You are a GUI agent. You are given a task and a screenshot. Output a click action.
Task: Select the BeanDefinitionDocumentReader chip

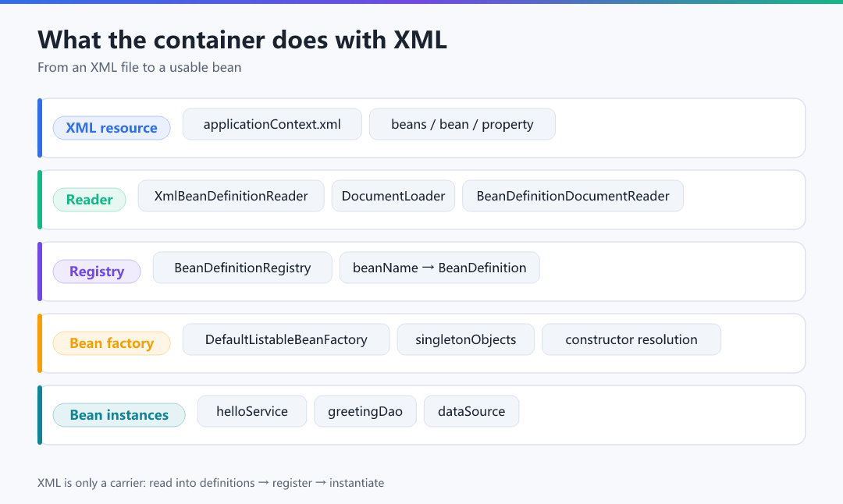point(573,196)
